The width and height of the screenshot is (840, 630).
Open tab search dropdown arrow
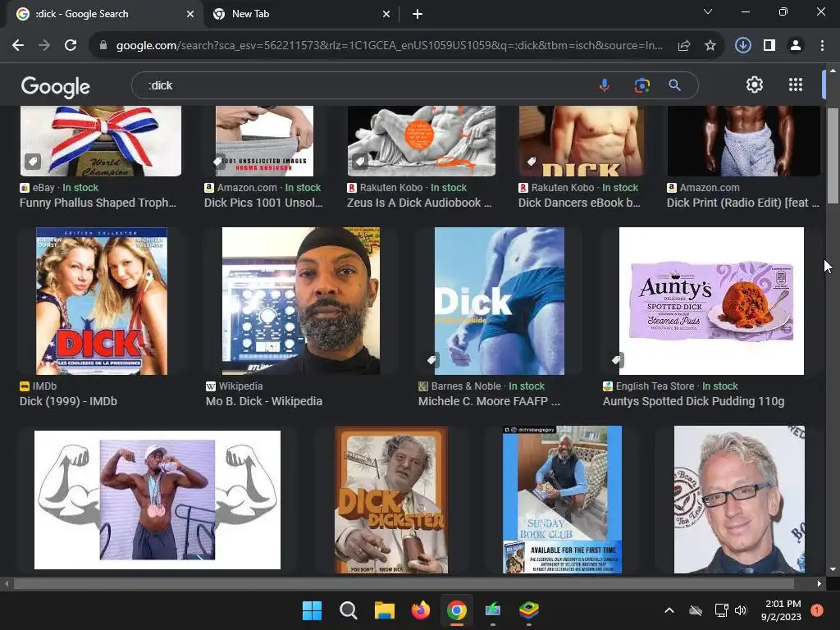click(x=708, y=11)
